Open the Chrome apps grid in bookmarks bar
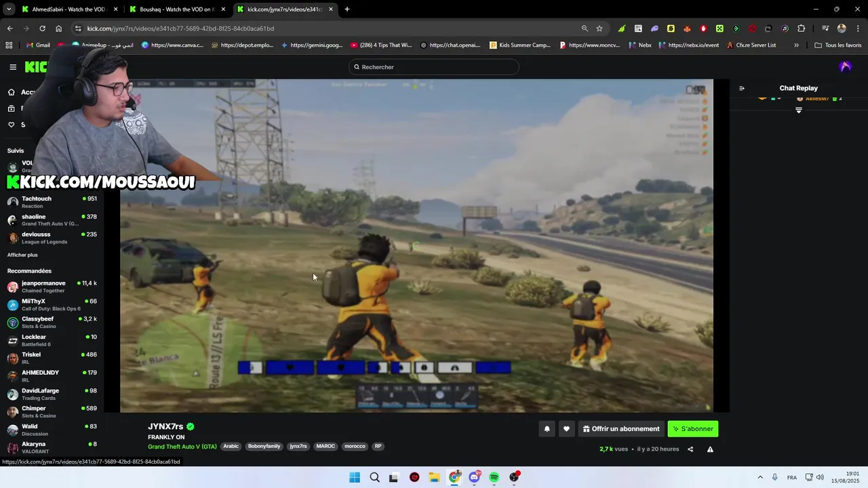 [x=9, y=45]
